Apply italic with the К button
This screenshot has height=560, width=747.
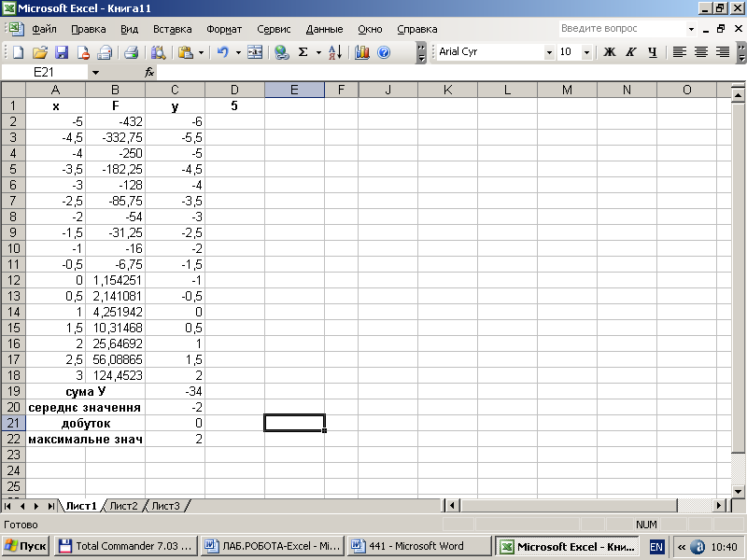click(x=631, y=52)
